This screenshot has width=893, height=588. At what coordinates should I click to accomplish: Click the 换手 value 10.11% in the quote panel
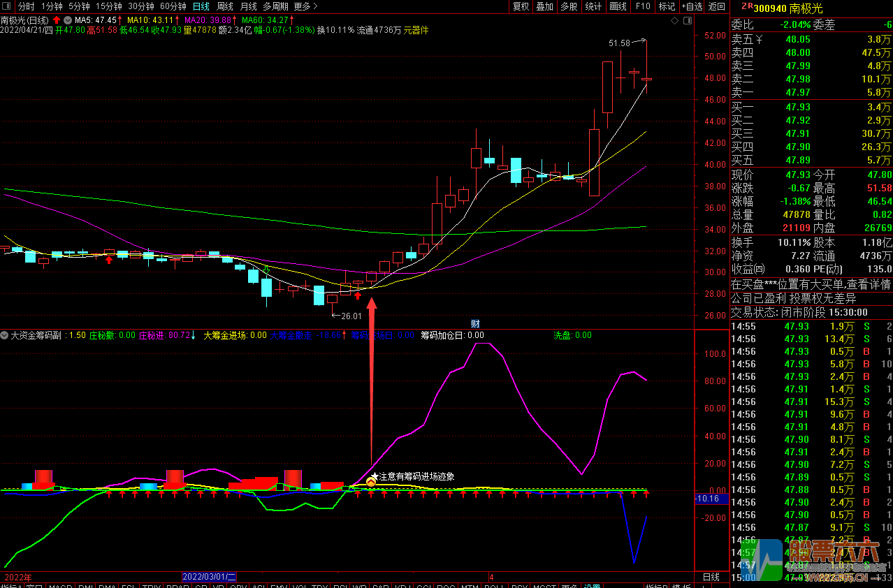point(793,242)
